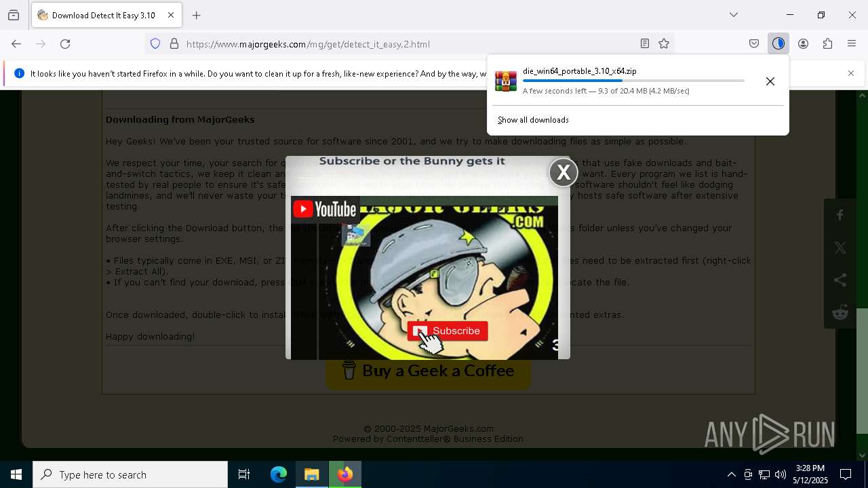Open Windows notification center

846,474
